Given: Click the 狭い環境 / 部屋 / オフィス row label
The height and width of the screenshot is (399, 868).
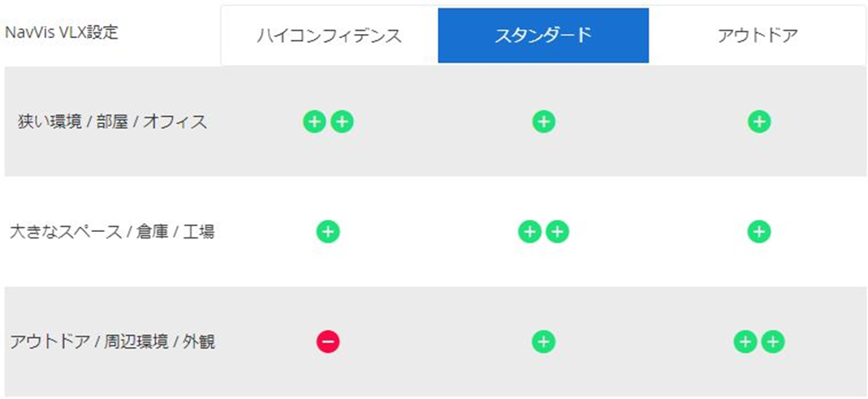Looking at the screenshot, I should (x=112, y=122).
